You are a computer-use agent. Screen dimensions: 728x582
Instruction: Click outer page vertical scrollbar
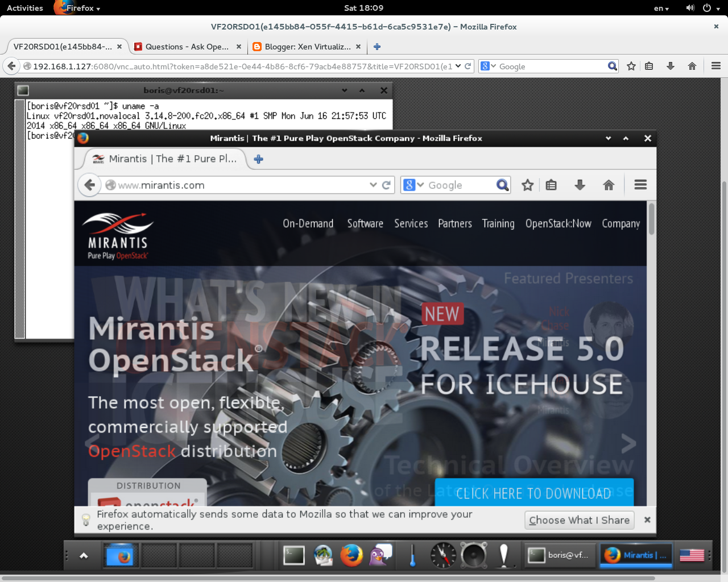[x=724, y=377]
